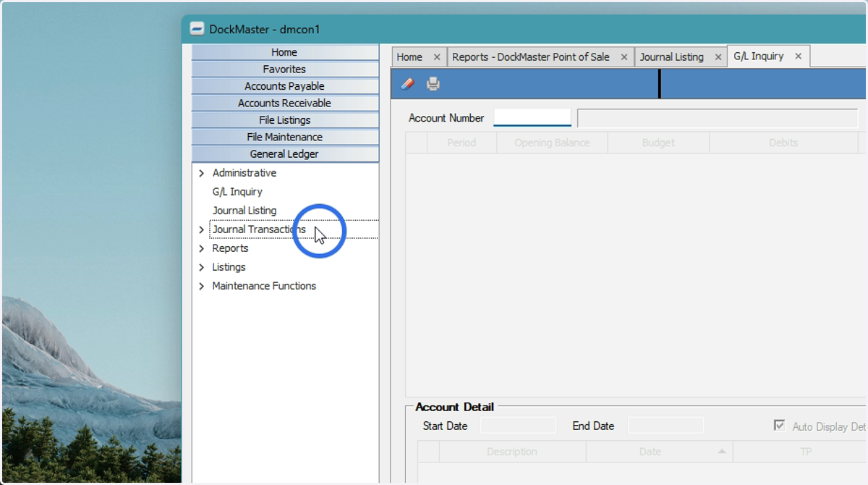Toggle the Auto Display Detail checkbox

tap(779, 426)
